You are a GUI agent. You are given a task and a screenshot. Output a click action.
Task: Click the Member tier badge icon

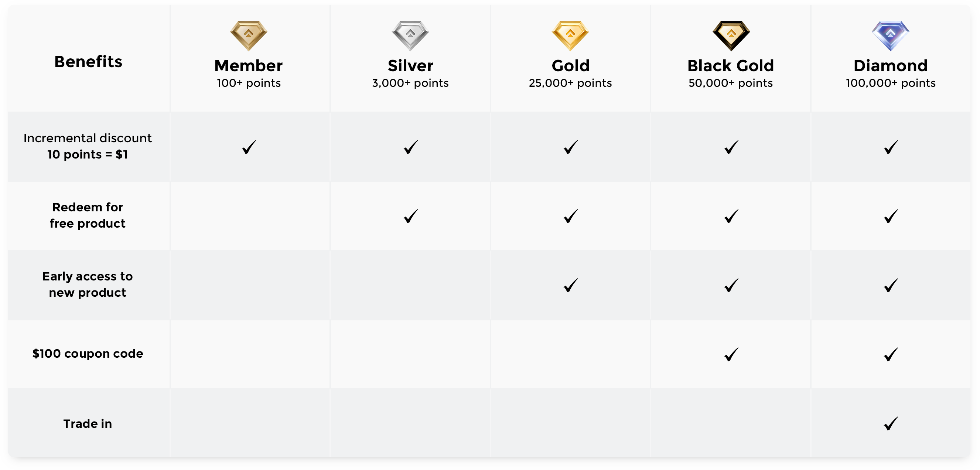click(249, 36)
